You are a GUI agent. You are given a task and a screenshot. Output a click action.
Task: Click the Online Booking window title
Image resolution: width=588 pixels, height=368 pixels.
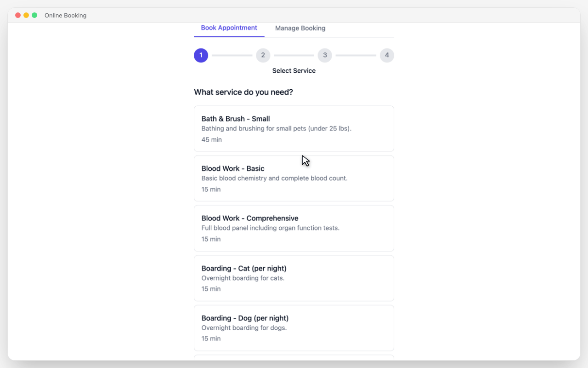tap(65, 15)
